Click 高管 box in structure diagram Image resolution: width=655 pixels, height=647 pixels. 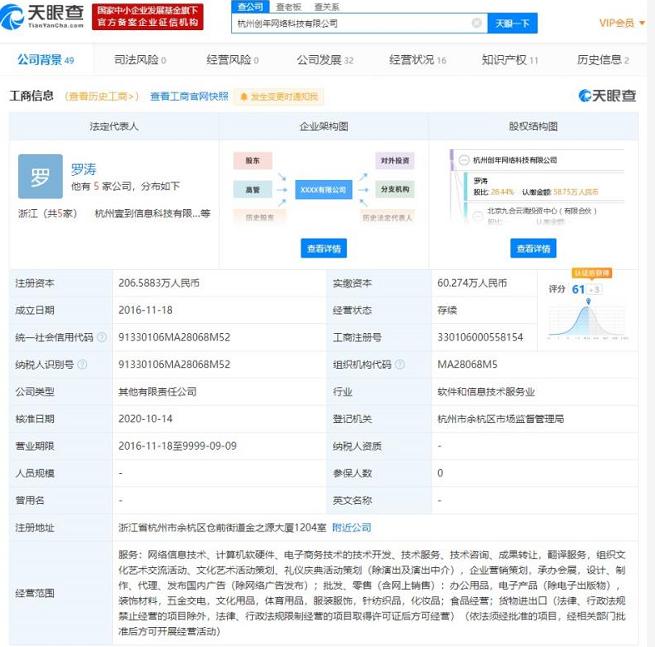(x=253, y=189)
